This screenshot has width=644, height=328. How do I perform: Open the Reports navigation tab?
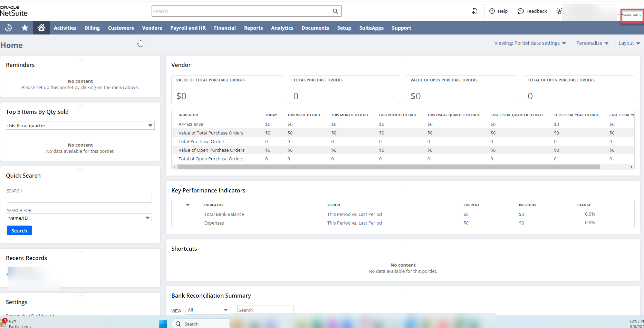(253, 28)
